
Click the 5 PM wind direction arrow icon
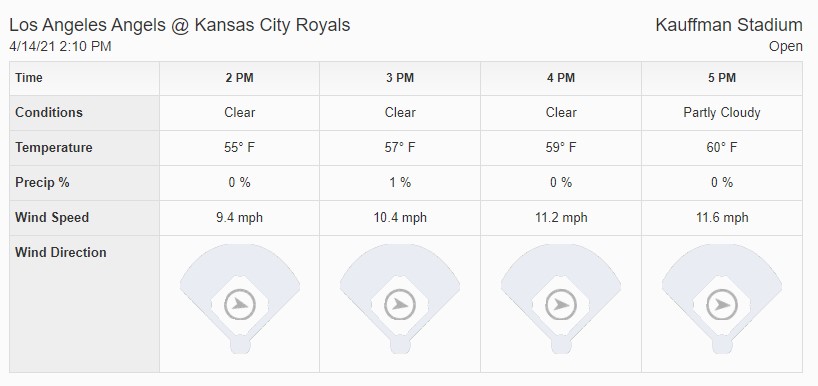click(x=722, y=305)
